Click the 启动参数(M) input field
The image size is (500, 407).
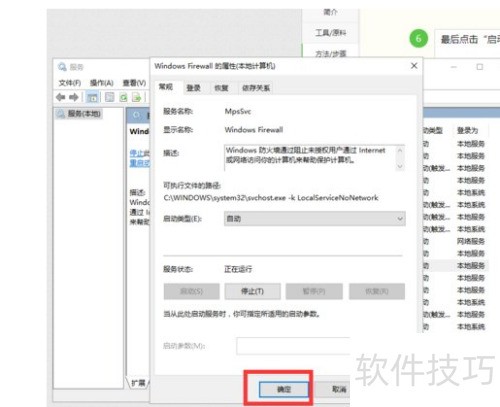coord(293,346)
